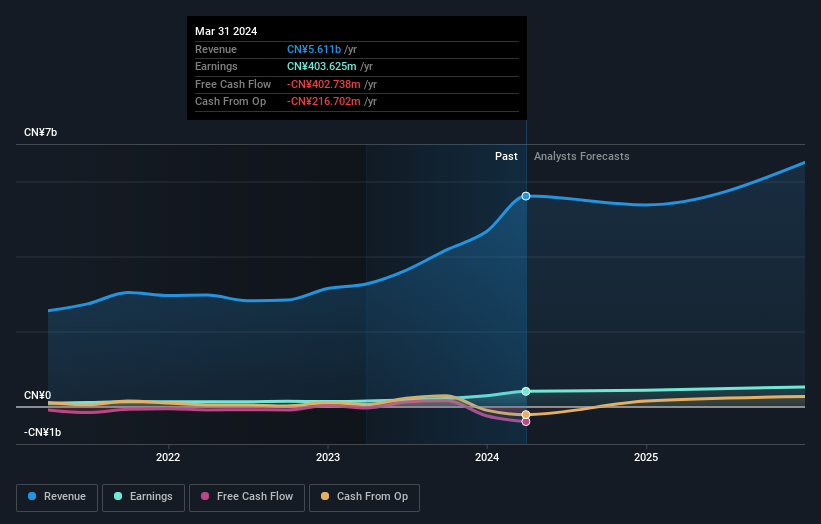Click the orange Cash From Op legend dot
Image resolution: width=821 pixels, height=524 pixels.
pyautogui.click(x=325, y=496)
